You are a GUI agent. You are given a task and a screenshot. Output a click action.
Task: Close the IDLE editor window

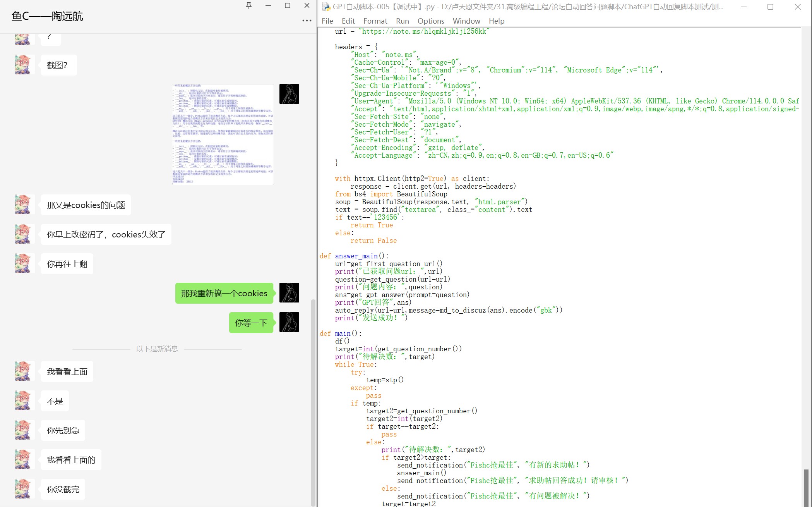point(798,7)
